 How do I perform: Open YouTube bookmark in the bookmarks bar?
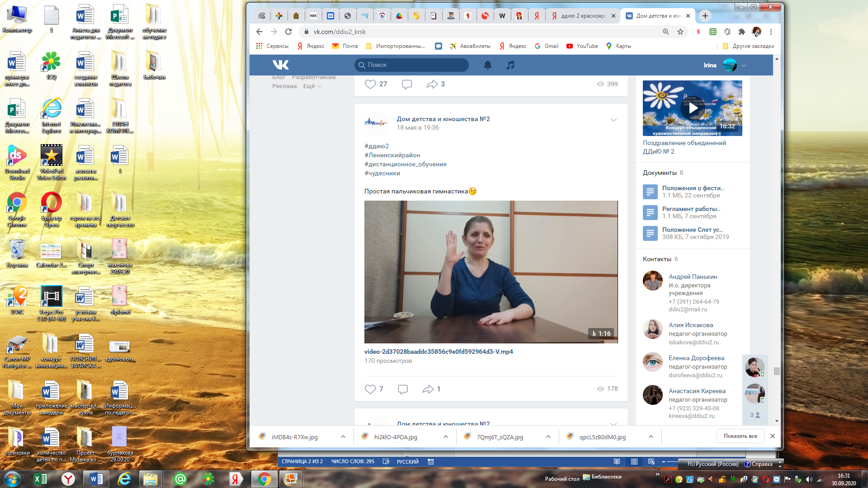click(582, 46)
